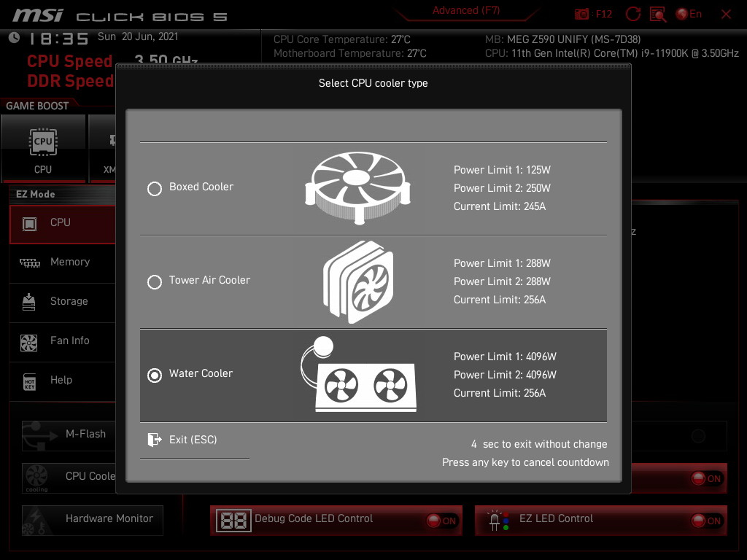Viewport: 747px width, 560px height.
Task: Click the water cooler radiator illustration
Action: [358, 374]
